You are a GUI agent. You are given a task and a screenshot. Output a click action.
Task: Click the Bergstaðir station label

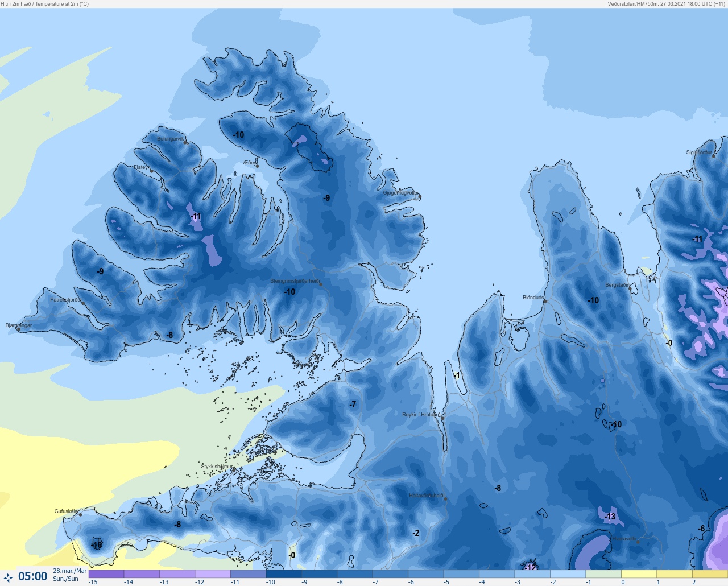coord(617,285)
